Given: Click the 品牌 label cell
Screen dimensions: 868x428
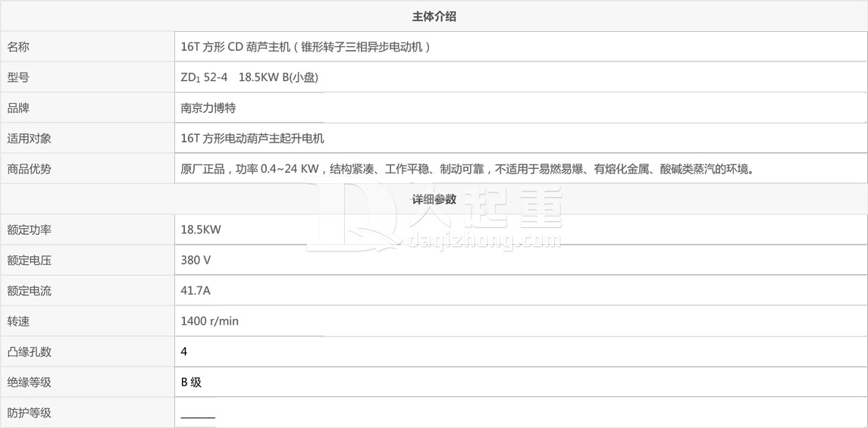Looking at the screenshot, I should point(87,108).
